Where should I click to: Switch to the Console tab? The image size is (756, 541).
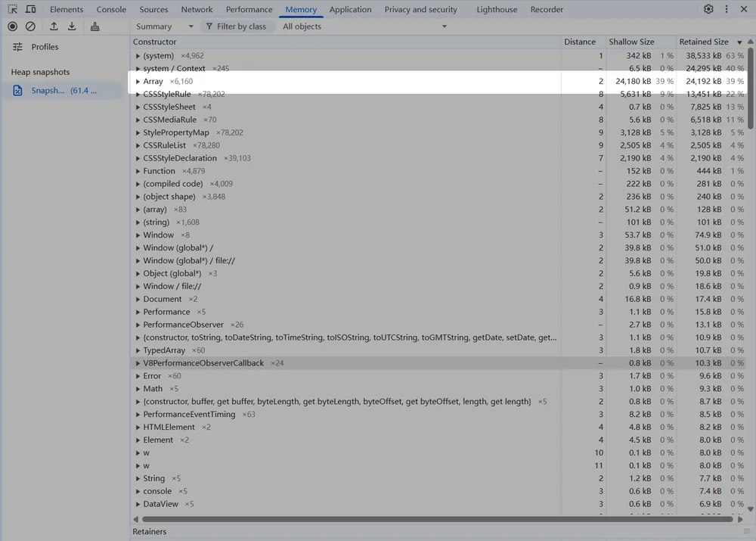coord(111,9)
